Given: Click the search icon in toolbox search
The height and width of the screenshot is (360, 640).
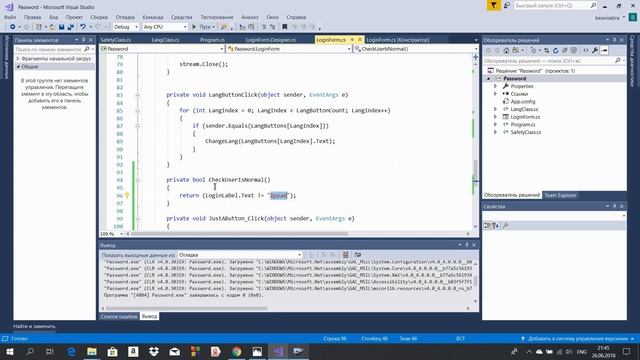Looking at the screenshot, I should coord(87,49).
